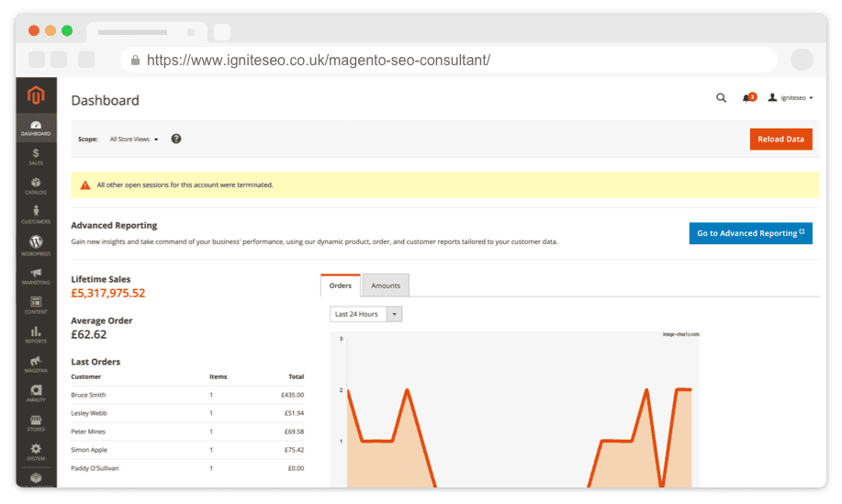Switch to the Amounts tab
Image resolution: width=842 pixels, height=504 pixels.
[x=386, y=286]
